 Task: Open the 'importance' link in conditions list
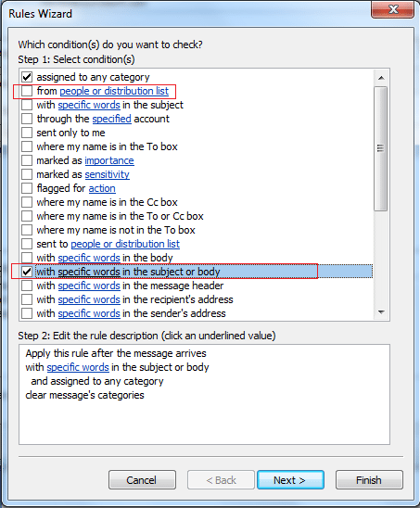click(109, 160)
